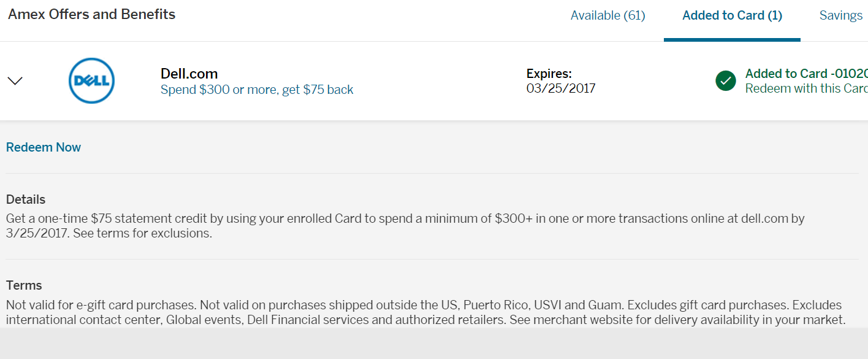Click the Details section heading
Image resolution: width=868 pixels, height=359 pixels.
[x=26, y=199]
